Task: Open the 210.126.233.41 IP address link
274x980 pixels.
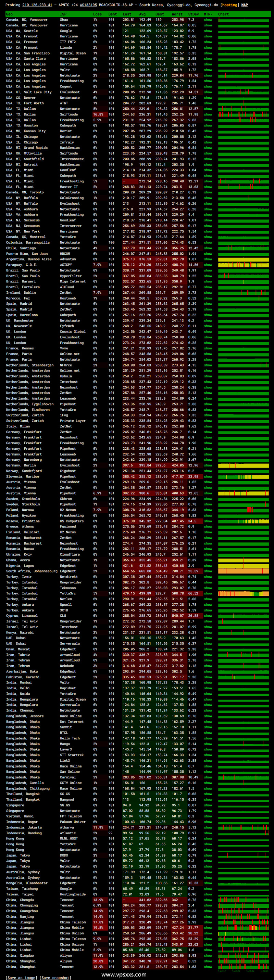Action: (x=37, y=5)
